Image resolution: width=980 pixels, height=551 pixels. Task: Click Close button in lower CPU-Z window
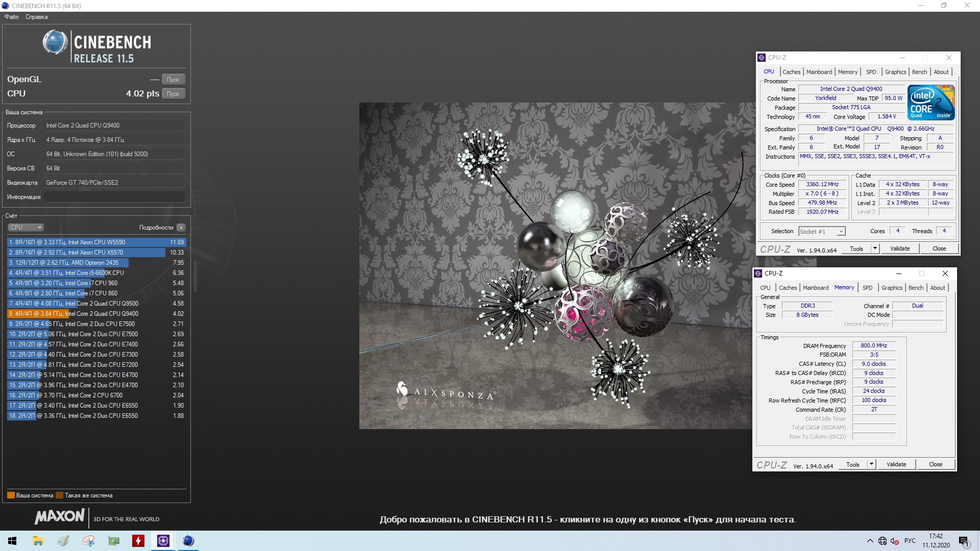tap(936, 465)
